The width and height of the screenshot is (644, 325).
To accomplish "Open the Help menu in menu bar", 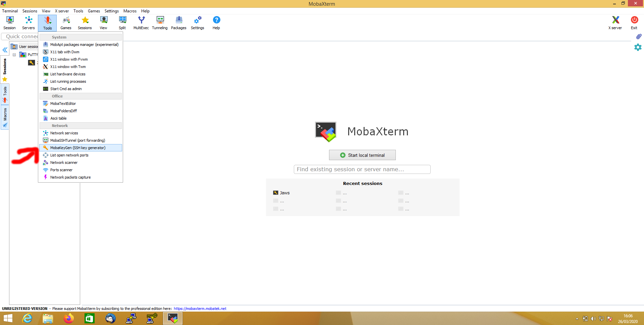I will [145, 11].
